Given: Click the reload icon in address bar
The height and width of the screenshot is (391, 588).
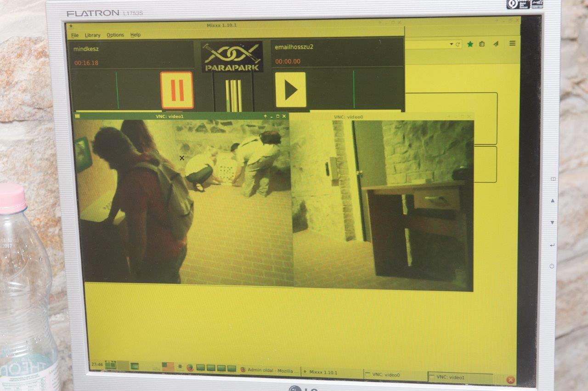Looking at the screenshot, I should (x=457, y=45).
